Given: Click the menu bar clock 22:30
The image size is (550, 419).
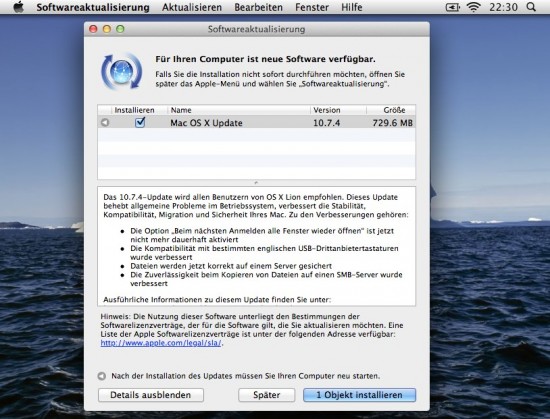Looking at the screenshot, I should (503, 7).
